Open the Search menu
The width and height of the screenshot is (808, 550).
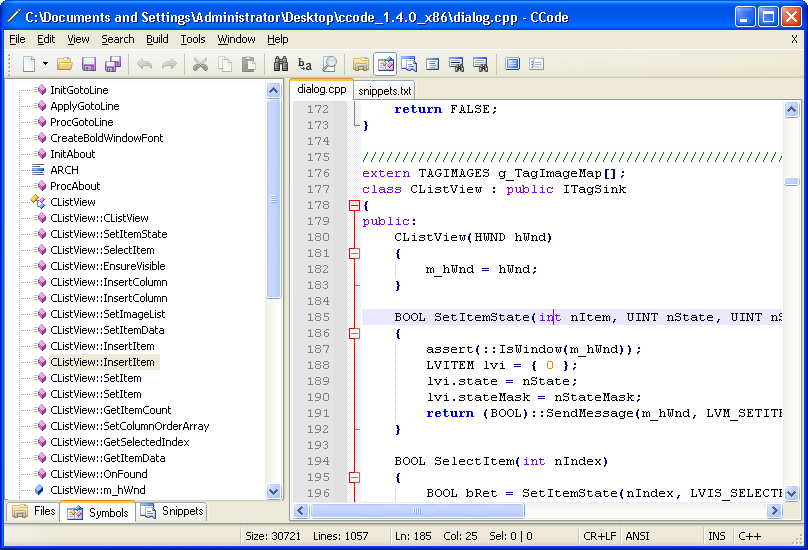[117, 39]
